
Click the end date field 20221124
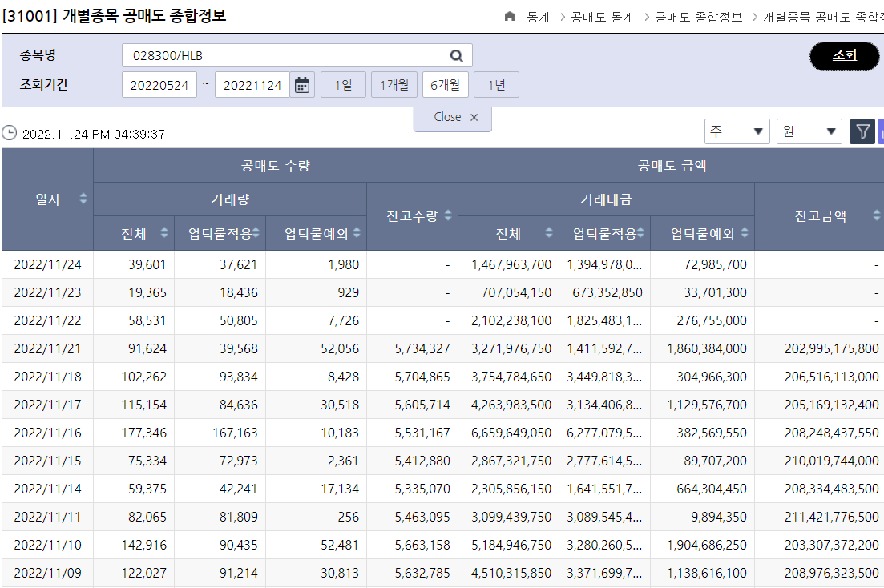coord(252,85)
